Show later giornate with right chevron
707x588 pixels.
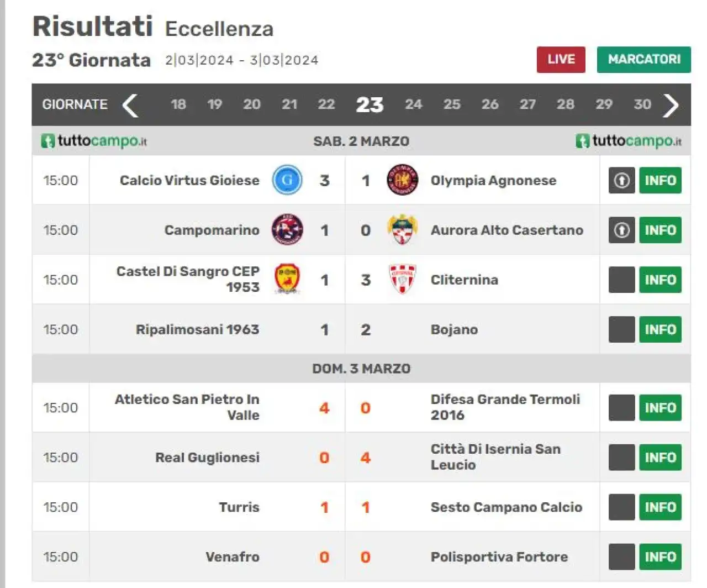click(x=671, y=105)
